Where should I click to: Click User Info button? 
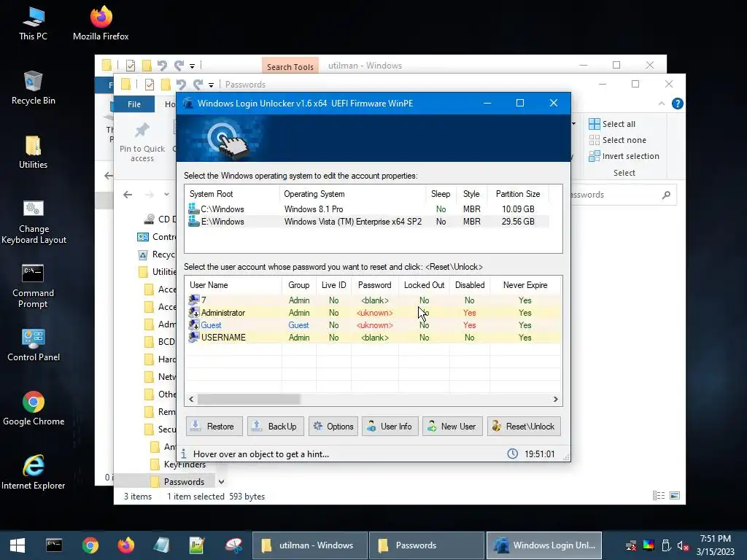(x=390, y=426)
